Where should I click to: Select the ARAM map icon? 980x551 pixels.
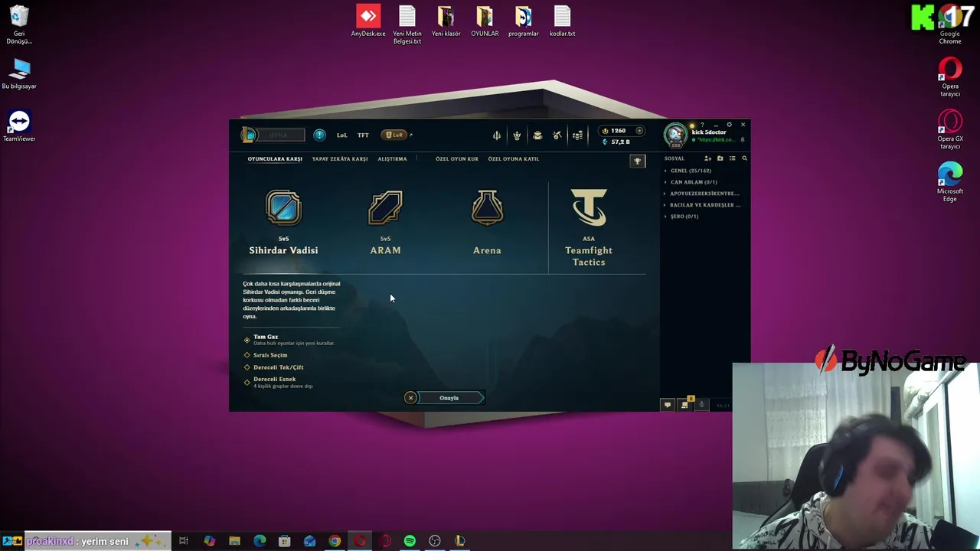[x=385, y=208]
